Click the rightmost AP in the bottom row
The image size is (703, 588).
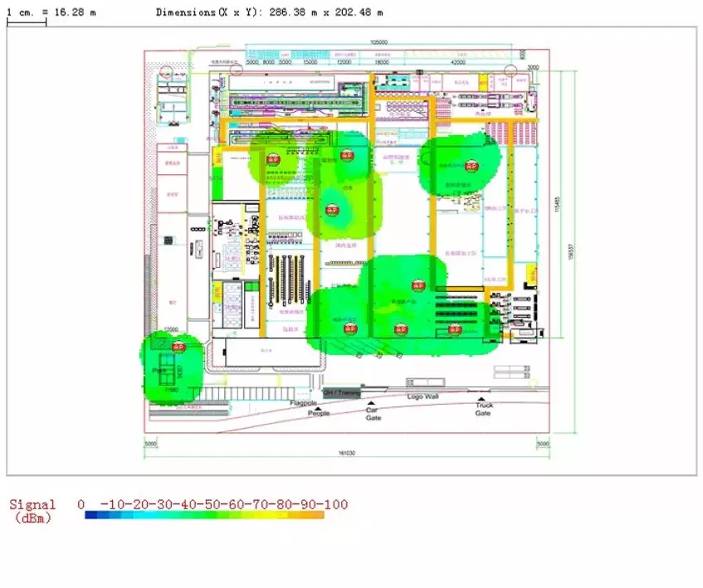pos(454,329)
